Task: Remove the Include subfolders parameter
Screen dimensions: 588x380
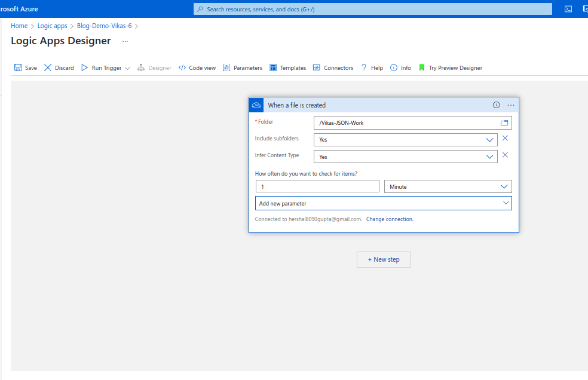Action: pyautogui.click(x=505, y=138)
